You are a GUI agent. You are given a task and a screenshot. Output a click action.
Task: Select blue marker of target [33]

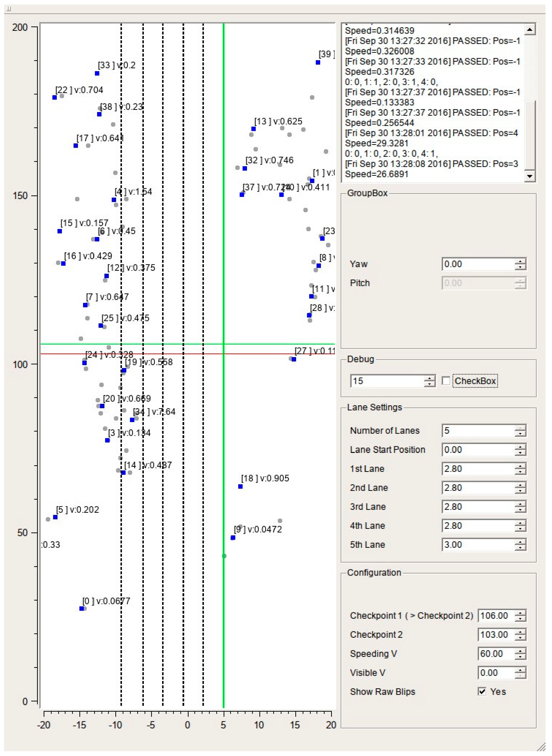pos(97,74)
